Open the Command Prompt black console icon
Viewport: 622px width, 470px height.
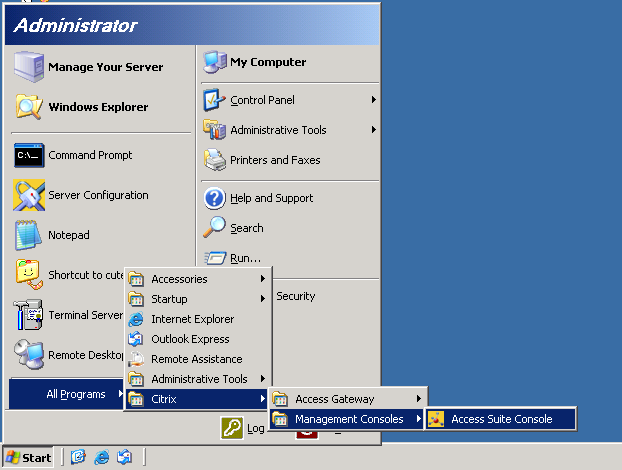29,155
